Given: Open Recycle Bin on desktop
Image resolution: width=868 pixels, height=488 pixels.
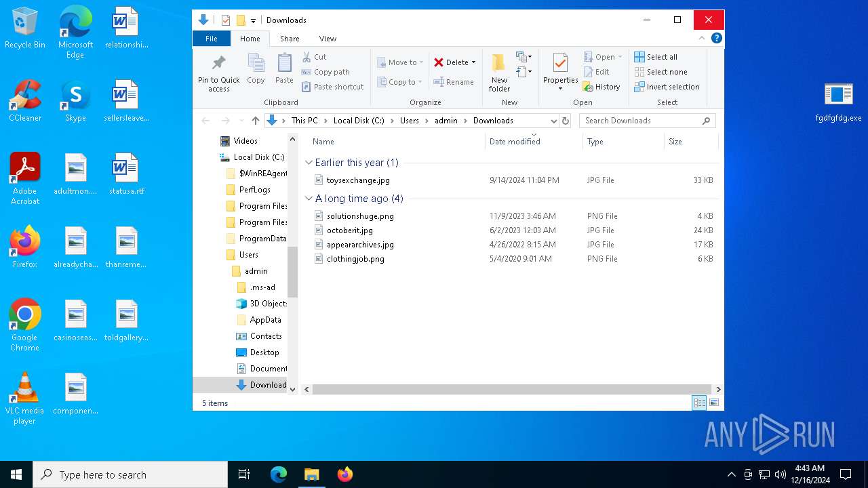Looking at the screenshot, I should tap(25, 28).
